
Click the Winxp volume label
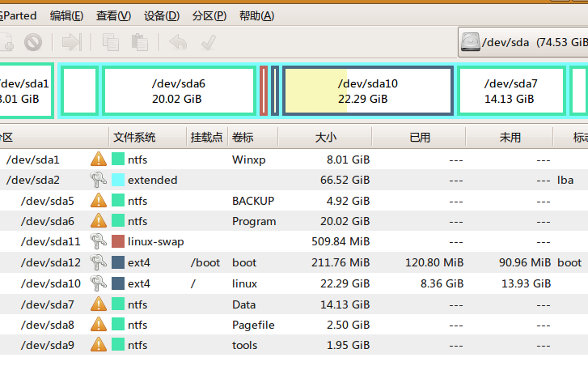248,160
